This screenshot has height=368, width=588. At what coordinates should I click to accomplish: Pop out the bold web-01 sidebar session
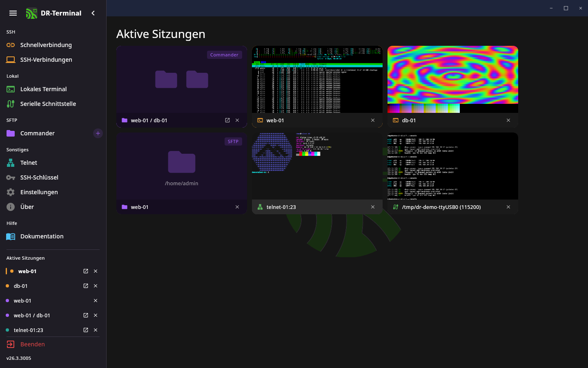[x=86, y=271]
